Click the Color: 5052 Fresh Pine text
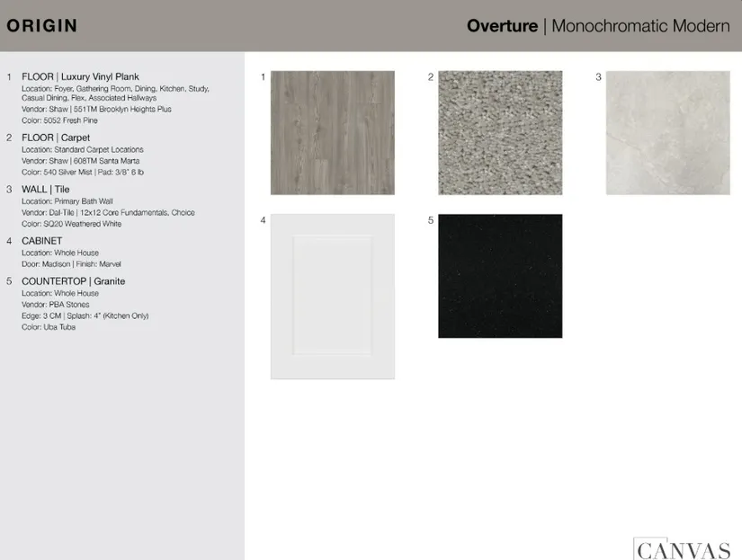The height and width of the screenshot is (560, 742). pos(59,120)
